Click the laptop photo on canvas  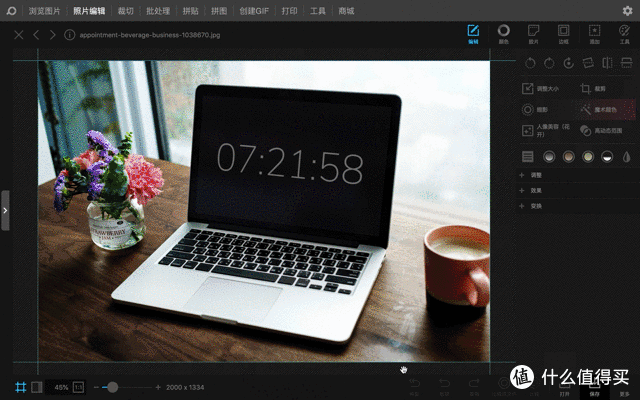[264, 211]
